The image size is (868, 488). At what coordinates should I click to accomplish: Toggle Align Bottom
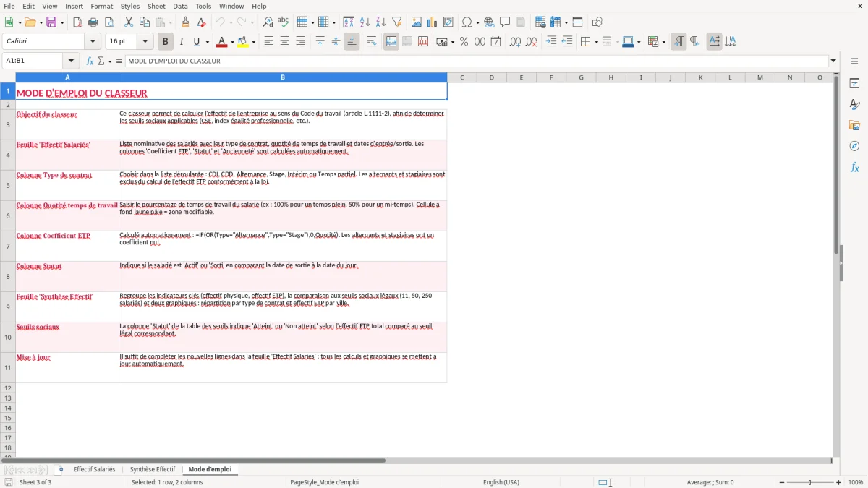point(352,42)
